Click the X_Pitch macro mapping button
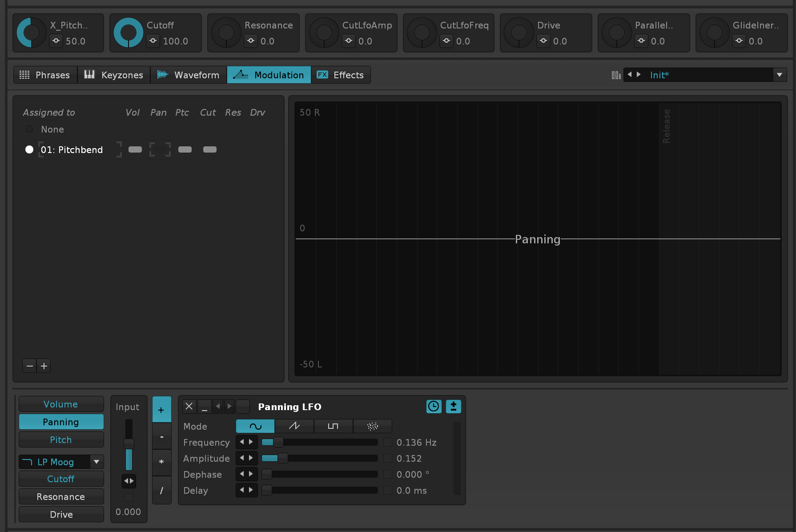Screen dimensions: 796x532 [56, 41]
